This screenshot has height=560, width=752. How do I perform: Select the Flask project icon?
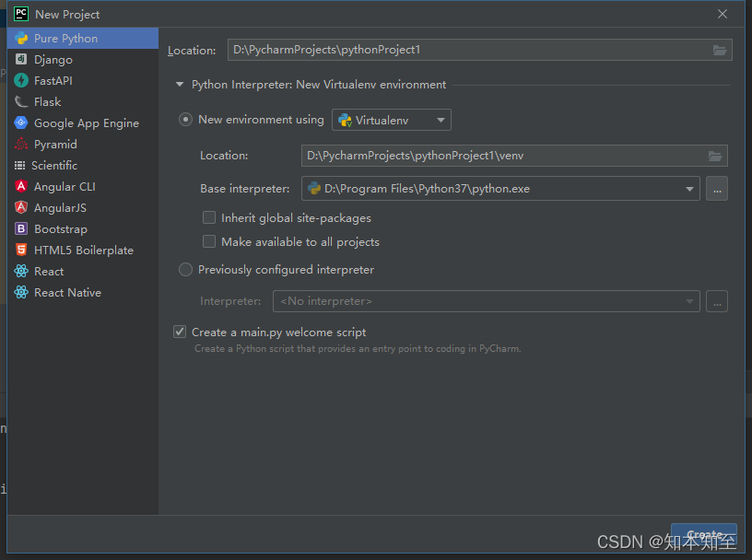point(20,102)
